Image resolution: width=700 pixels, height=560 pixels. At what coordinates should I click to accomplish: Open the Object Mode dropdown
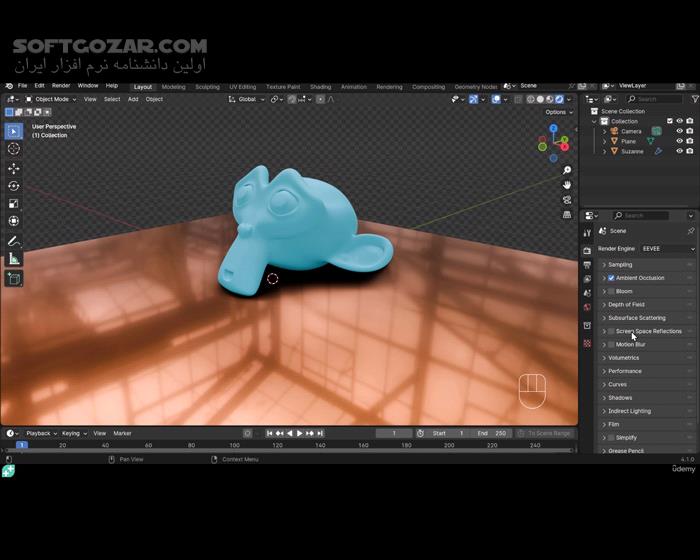pyautogui.click(x=50, y=99)
